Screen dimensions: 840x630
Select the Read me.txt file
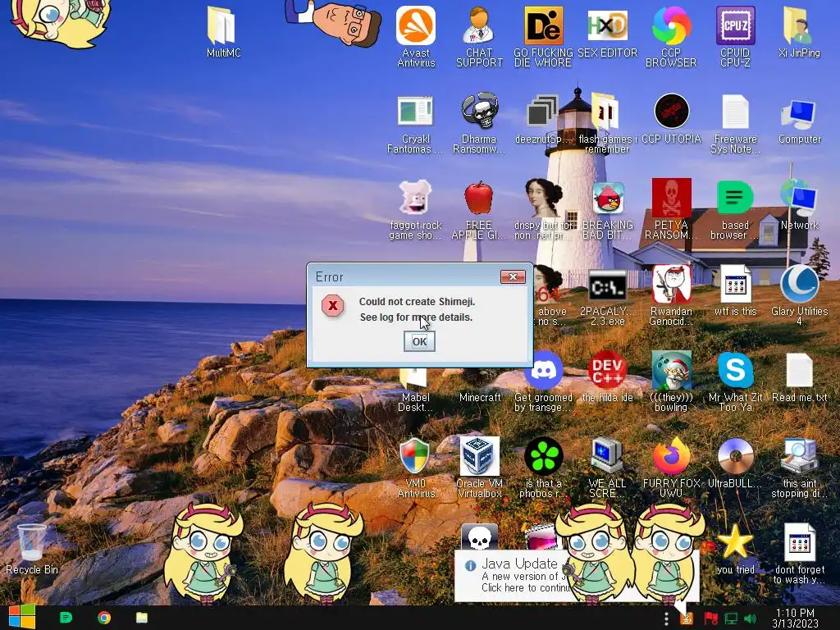[x=799, y=377]
